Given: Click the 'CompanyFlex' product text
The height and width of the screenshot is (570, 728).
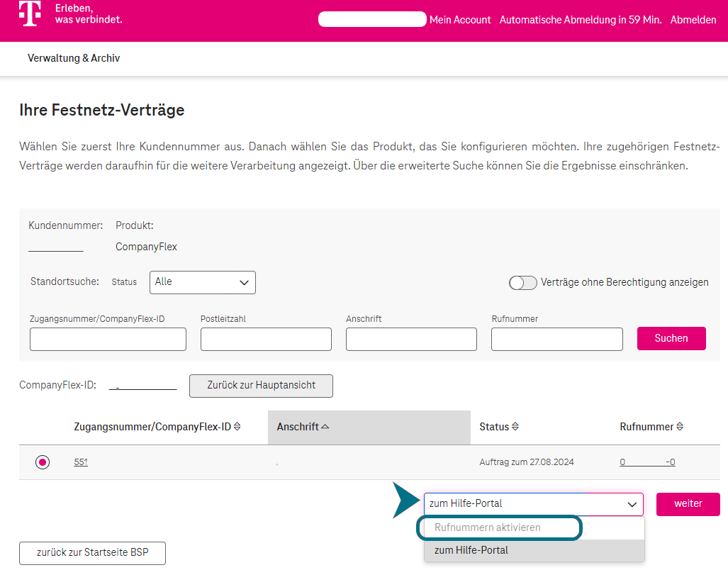Looking at the screenshot, I should point(146,247).
